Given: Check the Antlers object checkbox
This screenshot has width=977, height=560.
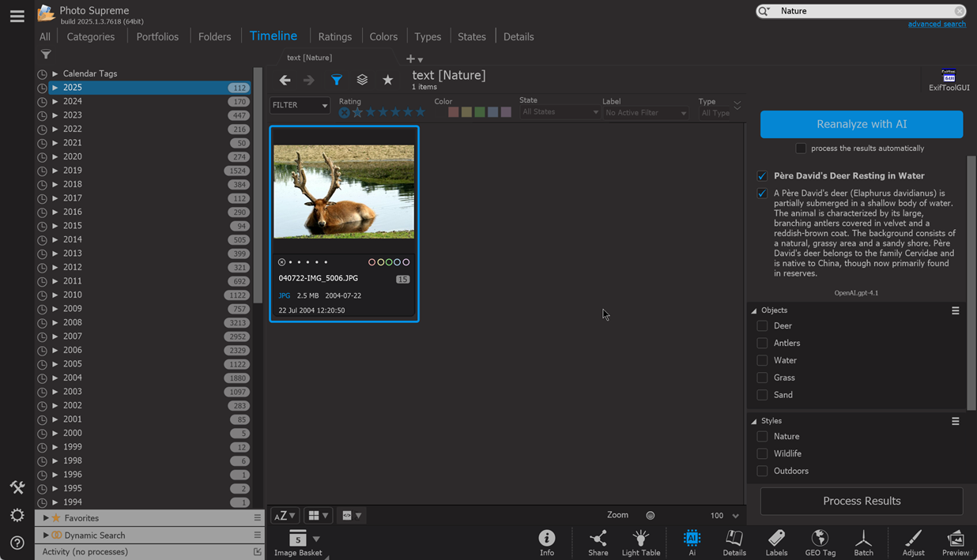Looking at the screenshot, I should [x=762, y=343].
